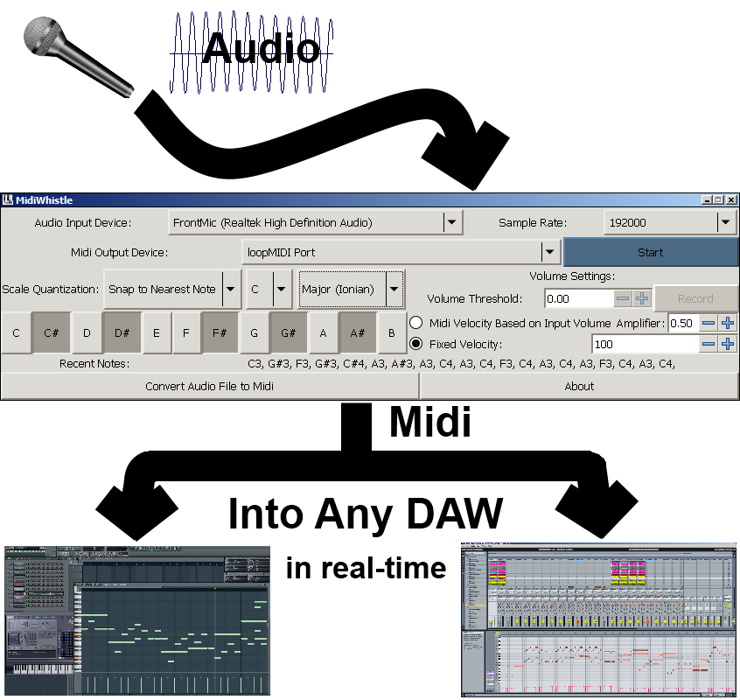Select the Fixed Velocity radio button
Screen dimensions: 740x700
(x=416, y=344)
